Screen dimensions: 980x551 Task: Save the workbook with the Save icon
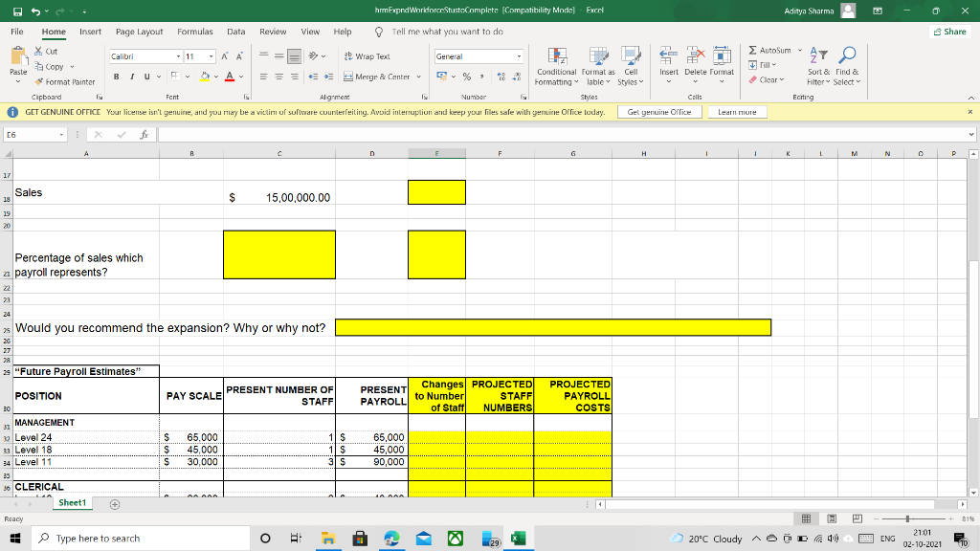coord(17,11)
